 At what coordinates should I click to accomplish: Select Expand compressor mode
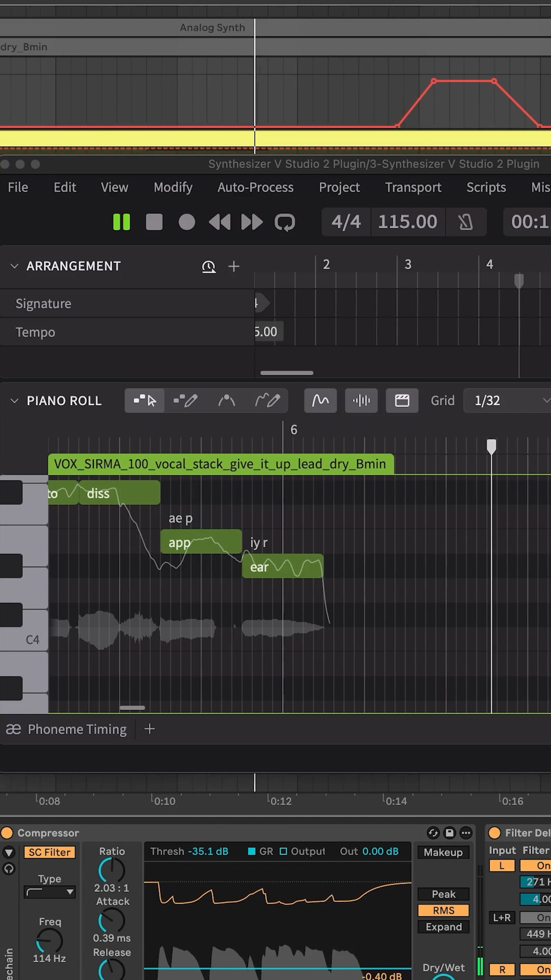click(443, 927)
